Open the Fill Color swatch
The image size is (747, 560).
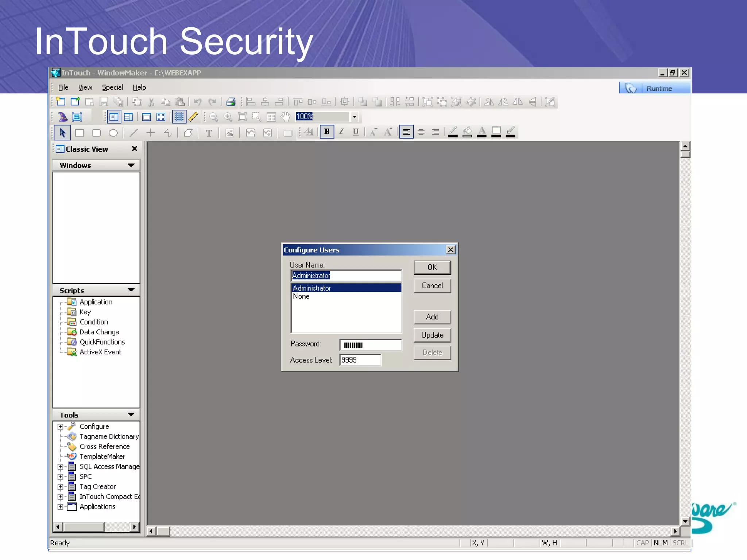(467, 132)
